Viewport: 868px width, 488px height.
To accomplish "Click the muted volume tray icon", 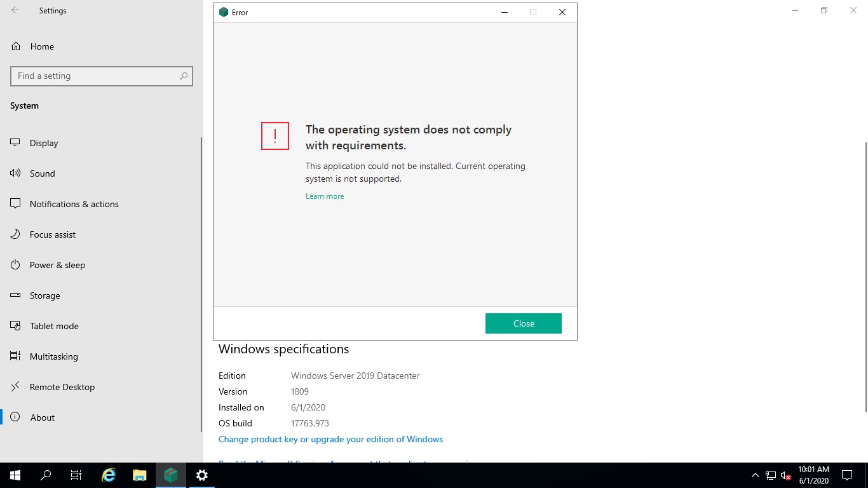I will click(786, 475).
